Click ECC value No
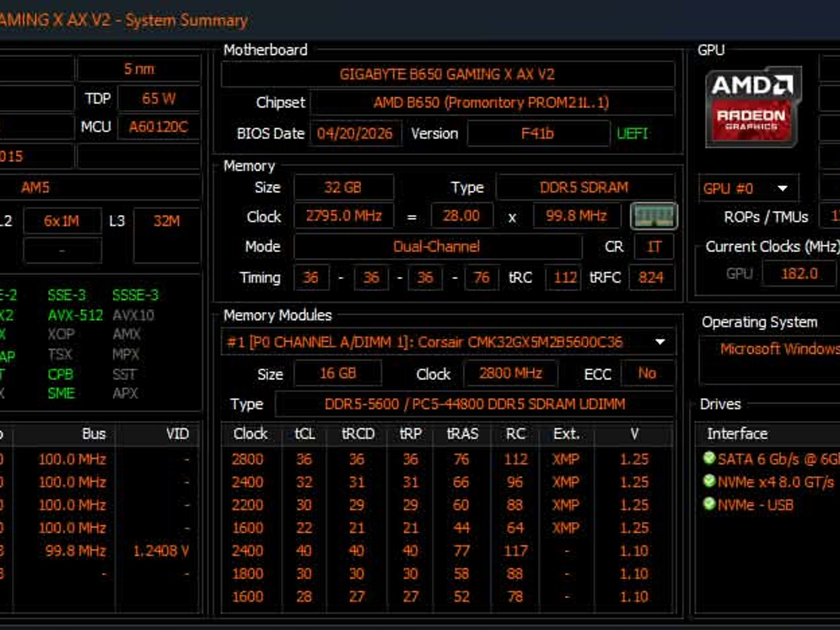The image size is (840, 630). click(x=647, y=374)
